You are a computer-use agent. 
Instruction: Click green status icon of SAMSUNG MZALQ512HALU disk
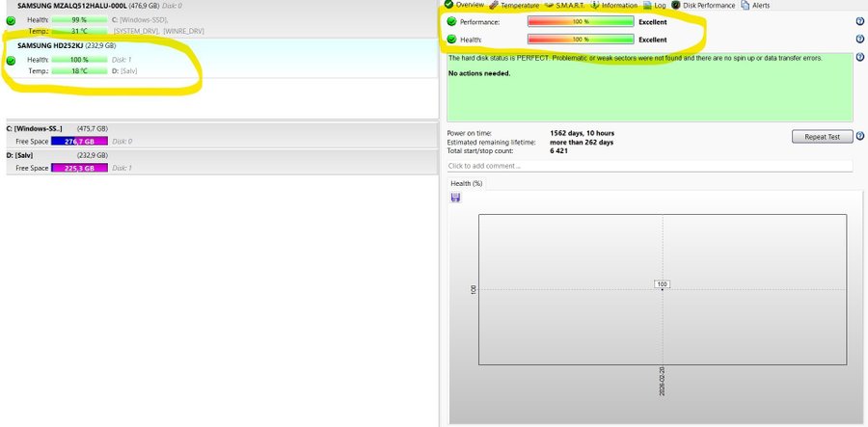(x=11, y=20)
